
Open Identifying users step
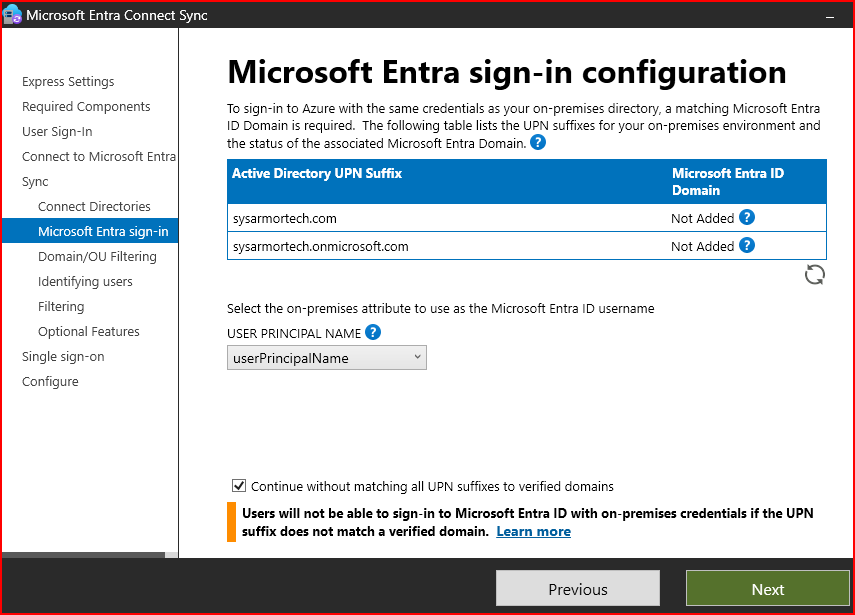pos(85,282)
